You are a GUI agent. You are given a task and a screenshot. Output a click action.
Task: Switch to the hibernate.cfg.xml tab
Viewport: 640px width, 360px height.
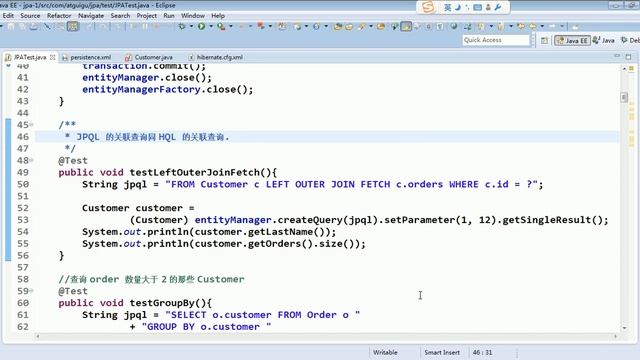tap(216, 58)
